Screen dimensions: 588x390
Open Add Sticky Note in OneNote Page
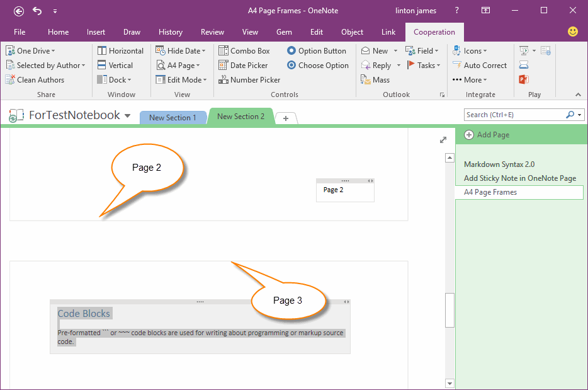[520, 178]
